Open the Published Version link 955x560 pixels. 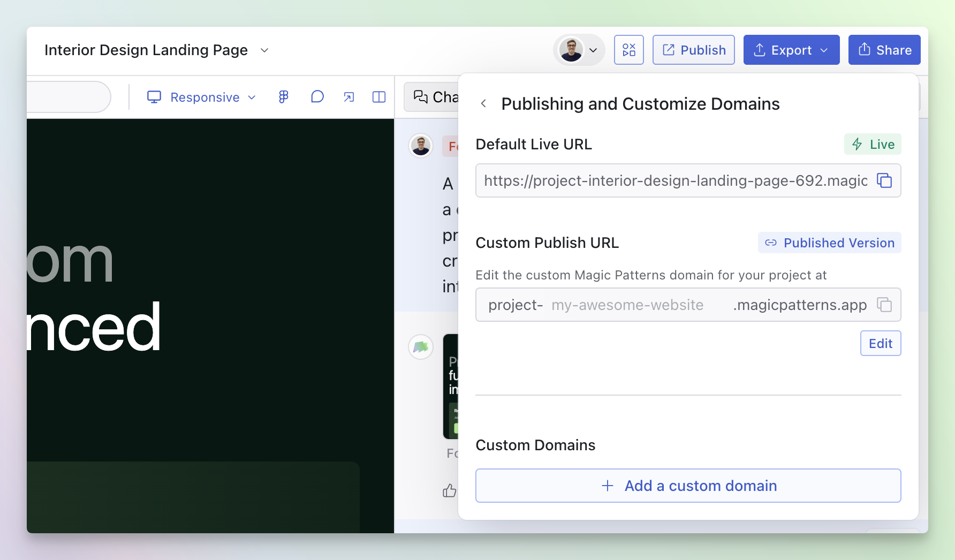click(829, 243)
